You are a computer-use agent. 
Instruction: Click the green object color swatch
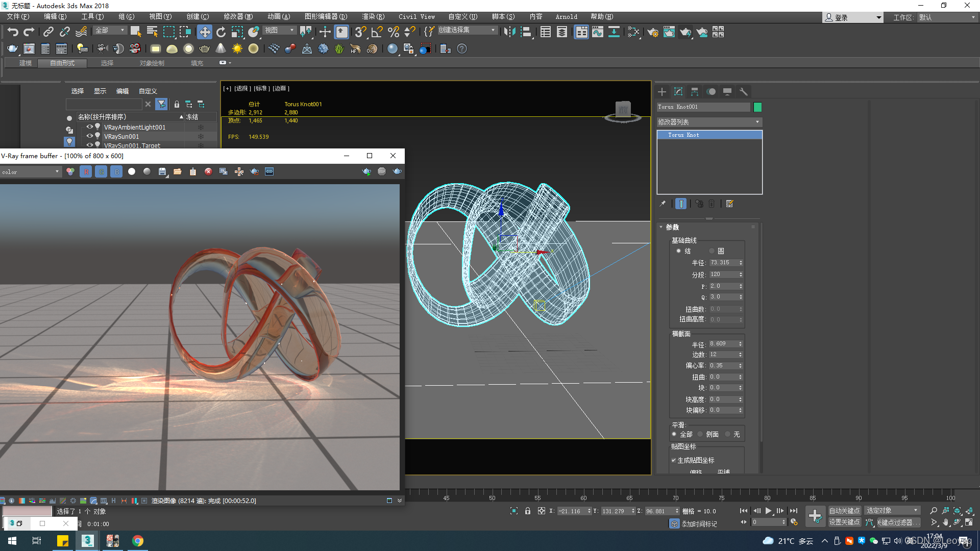click(x=757, y=107)
